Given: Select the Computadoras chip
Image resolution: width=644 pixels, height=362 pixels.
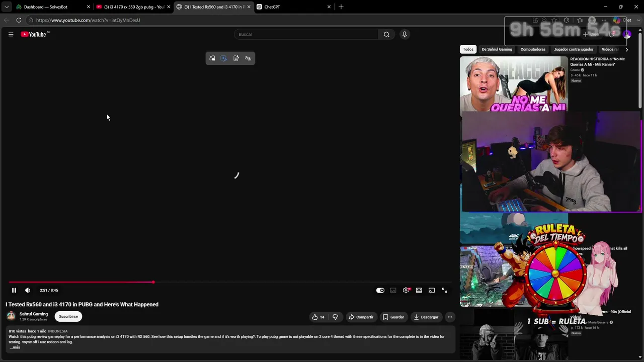Looking at the screenshot, I should pyautogui.click(x=533, y=49).
